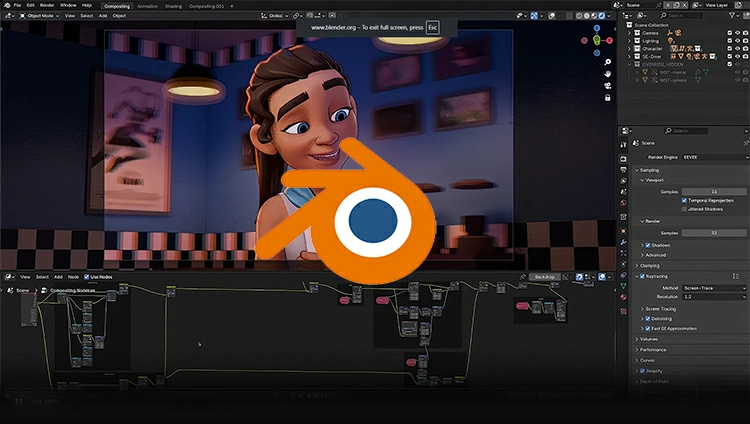Click the Raytracing panel preset icon
The image size is (750, 424).
click(736, 277)
